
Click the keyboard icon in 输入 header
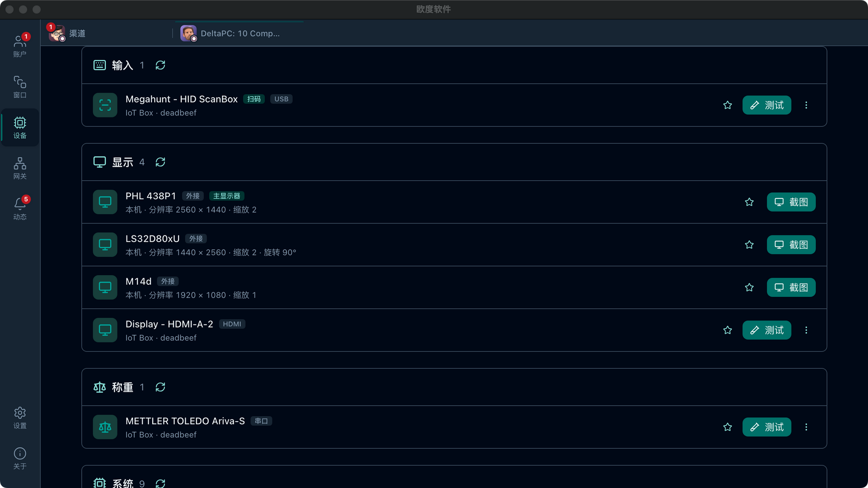pos(99,65)
